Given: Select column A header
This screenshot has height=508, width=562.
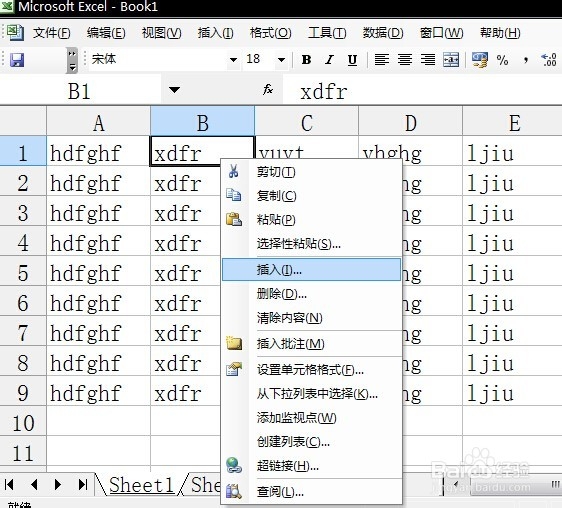Looking at the screenshot, I should (x=99, y=122).
